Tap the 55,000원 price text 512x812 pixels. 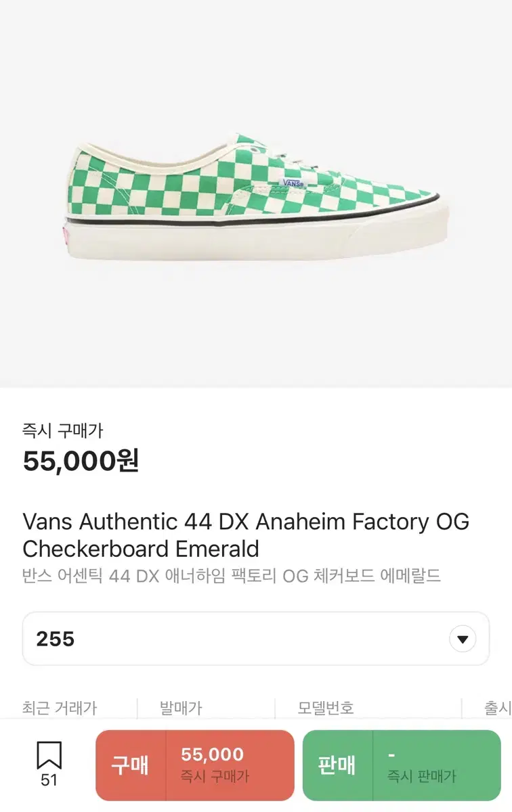(81, 461)
